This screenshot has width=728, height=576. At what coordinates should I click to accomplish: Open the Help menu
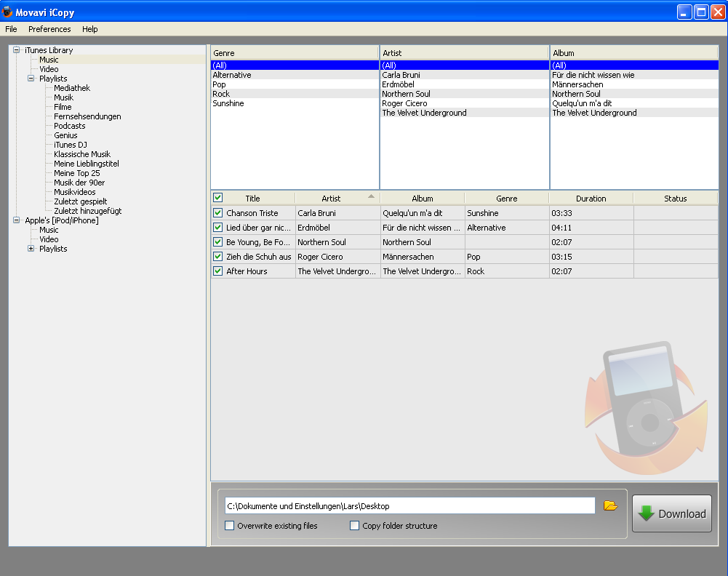pyautogui.click(x=89, y=29)
